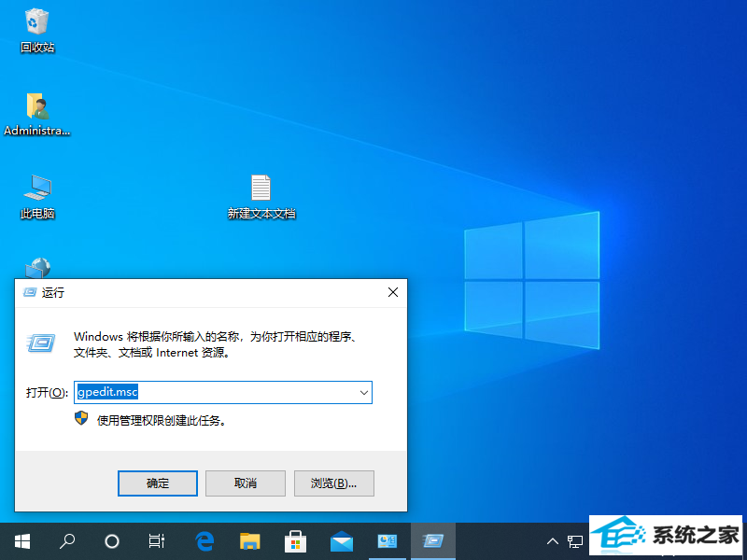Viewport: 747px width, 560px height.
Task: Click the network status tray icon
Action: pyautogui.click(x=575, y=541)
